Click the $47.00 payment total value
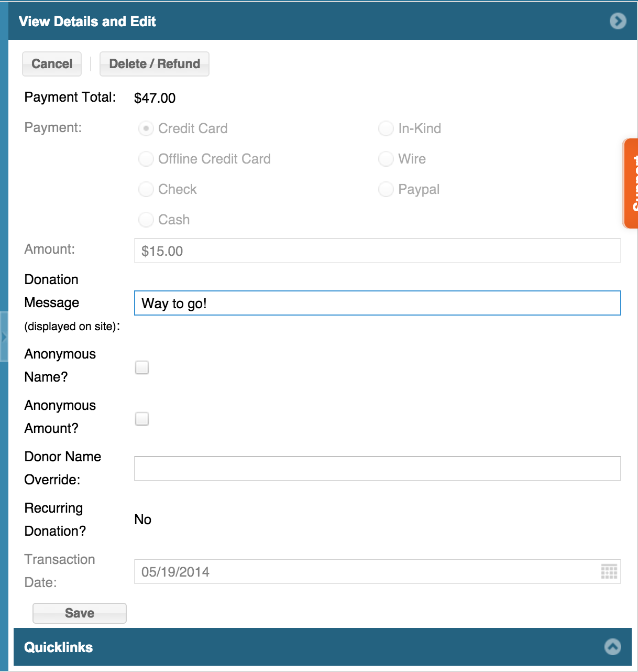638x672 pixels. 155,98
